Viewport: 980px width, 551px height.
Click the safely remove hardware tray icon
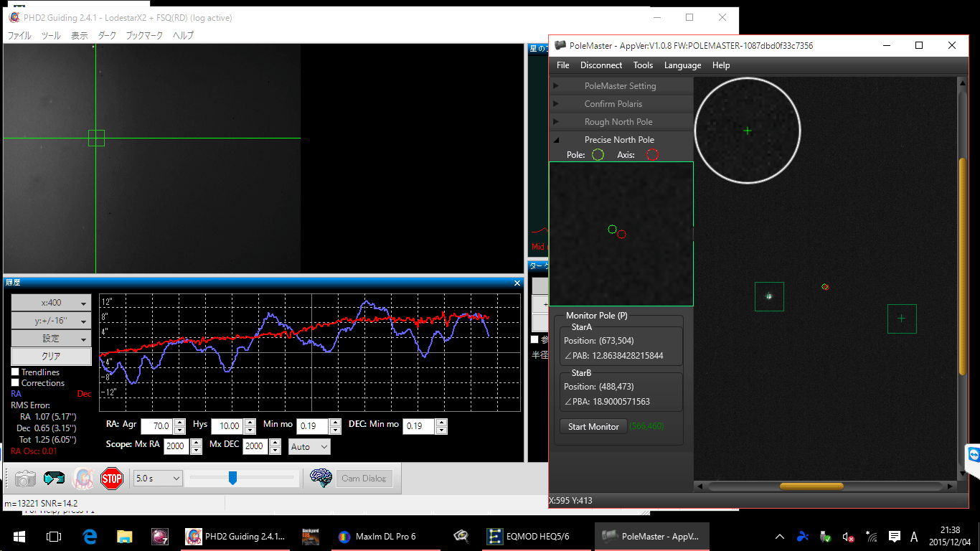(x=826, y=536)
